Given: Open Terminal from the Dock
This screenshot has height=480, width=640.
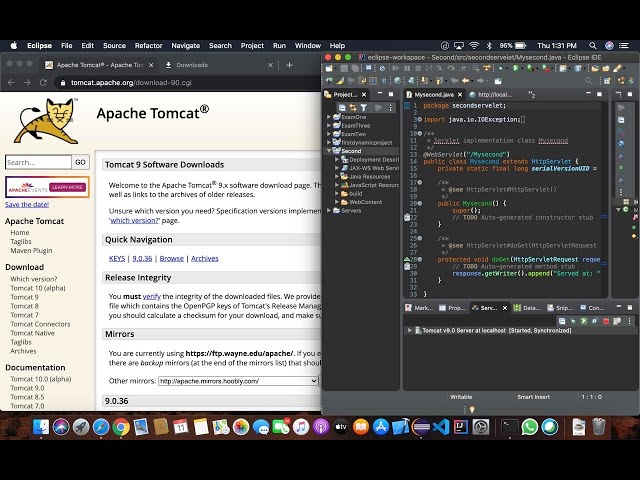Looking at the screenshot, I should 510,427.
